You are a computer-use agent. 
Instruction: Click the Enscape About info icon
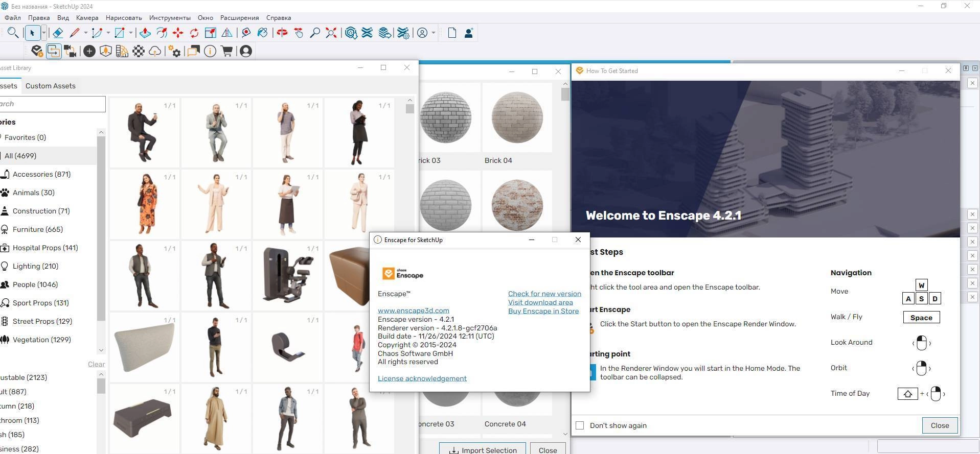click(210, 51)
